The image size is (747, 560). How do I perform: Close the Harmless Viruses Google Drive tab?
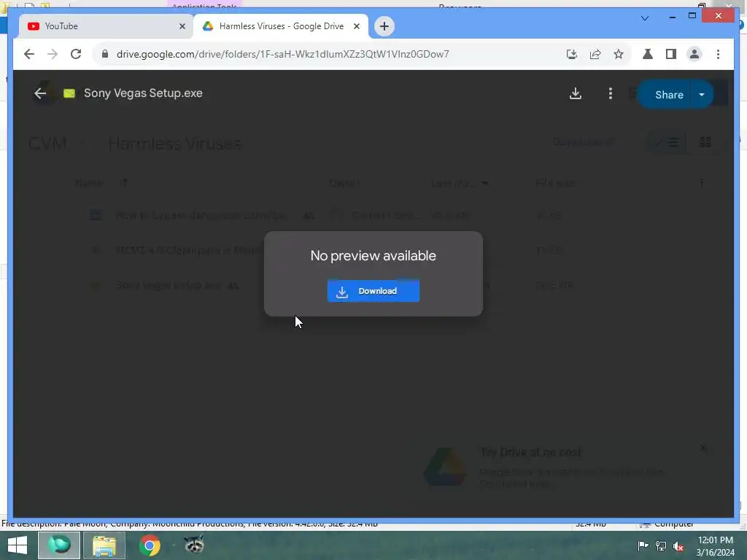(x=356, y=26)
